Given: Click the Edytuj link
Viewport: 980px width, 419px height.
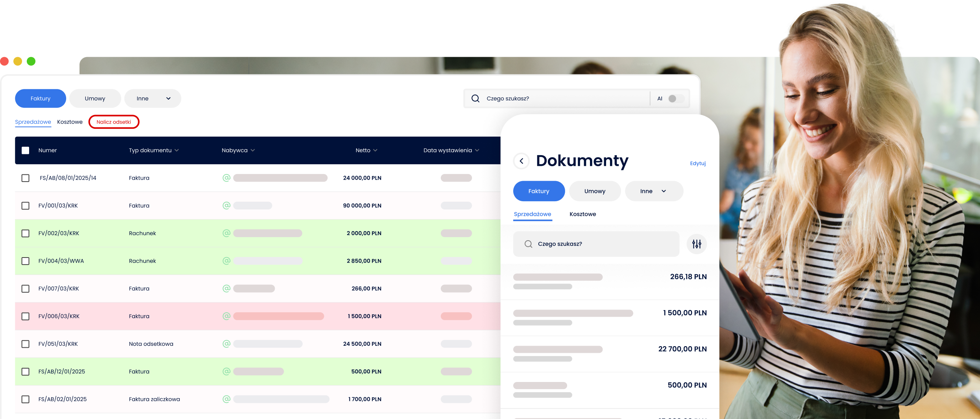Looking at the screenshot, I should 697,163.
